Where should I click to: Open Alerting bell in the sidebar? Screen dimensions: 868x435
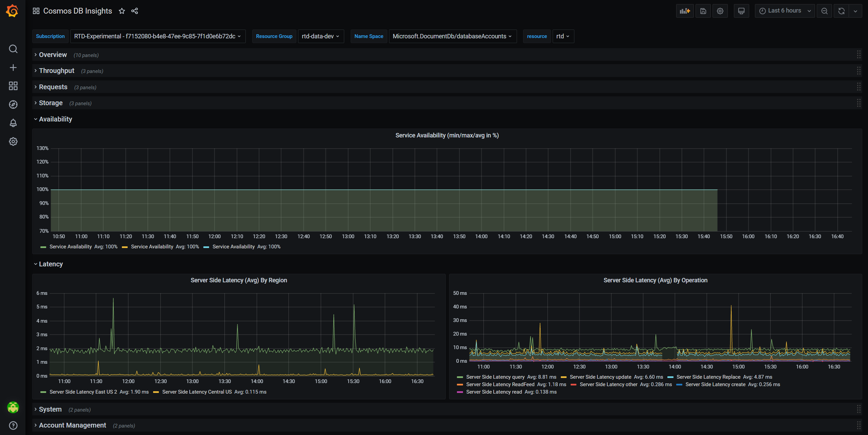point(13,123)
